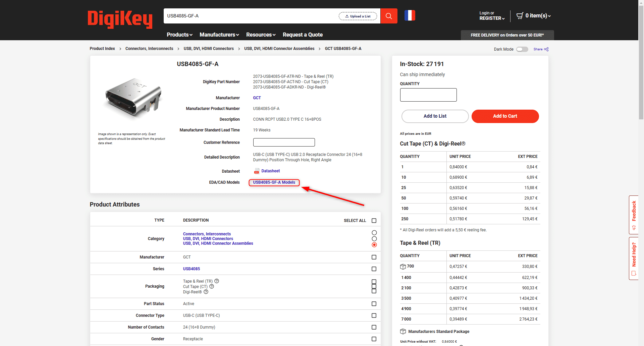Click the Digi-Reel help question icon
The width and height of the screenshot is (644, 346).
click(206, 292)
